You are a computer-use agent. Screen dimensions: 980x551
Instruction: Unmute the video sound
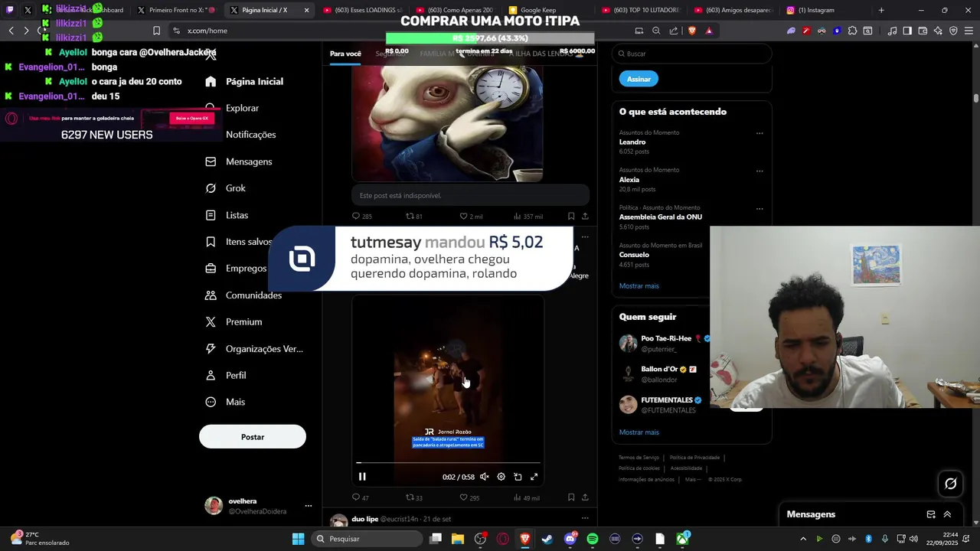point(485,477)
